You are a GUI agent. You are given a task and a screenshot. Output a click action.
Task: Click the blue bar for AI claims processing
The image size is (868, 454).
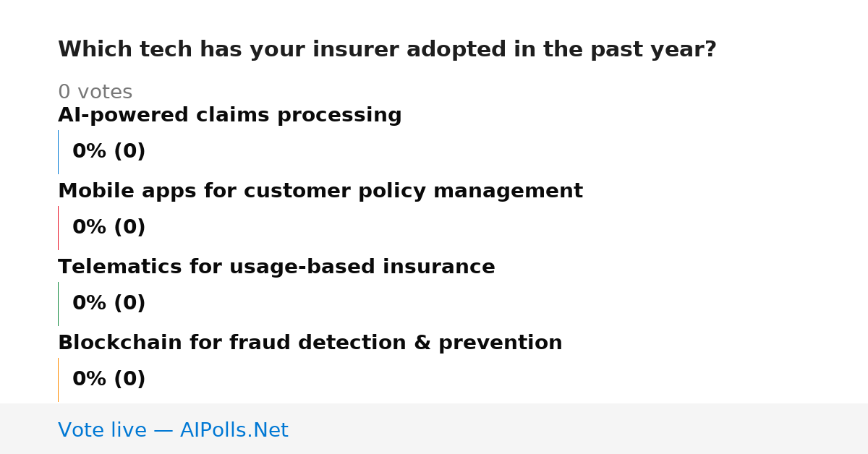pyautogui.click(x=58, y=152)
